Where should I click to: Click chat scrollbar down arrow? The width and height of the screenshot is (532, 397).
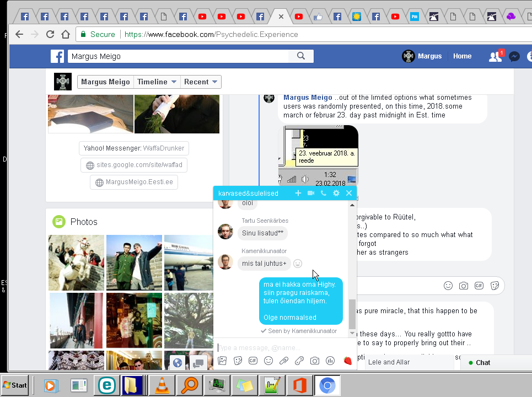[352, 333]
